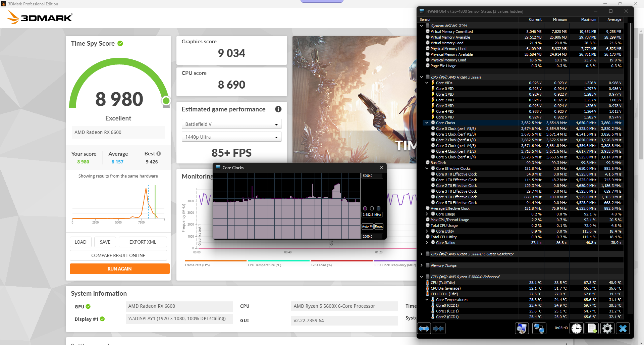Image resolution: width=644 pixels, height=345 pixels.
Task: Click the HWiNFO collapse-columns inward-arrows icon
Action: (x=438, y=329)
